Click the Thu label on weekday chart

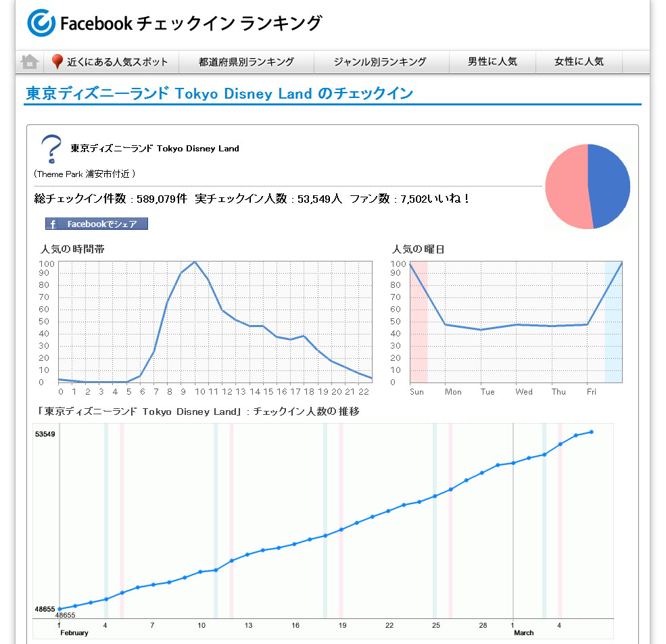coord(558,392)
